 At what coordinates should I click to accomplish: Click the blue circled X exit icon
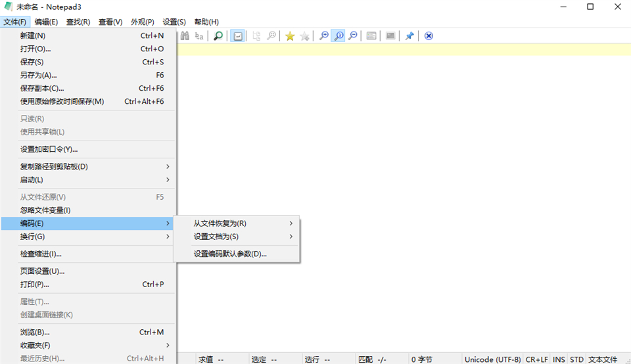[x=429, y=35]
